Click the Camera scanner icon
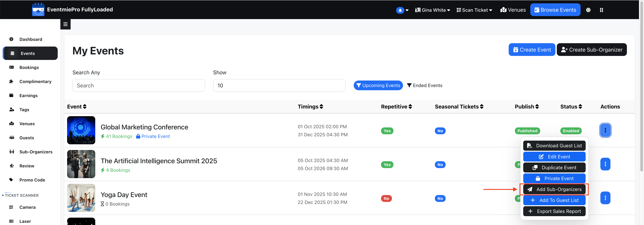The width and height of the screenshot is (644, 225). 11,207
